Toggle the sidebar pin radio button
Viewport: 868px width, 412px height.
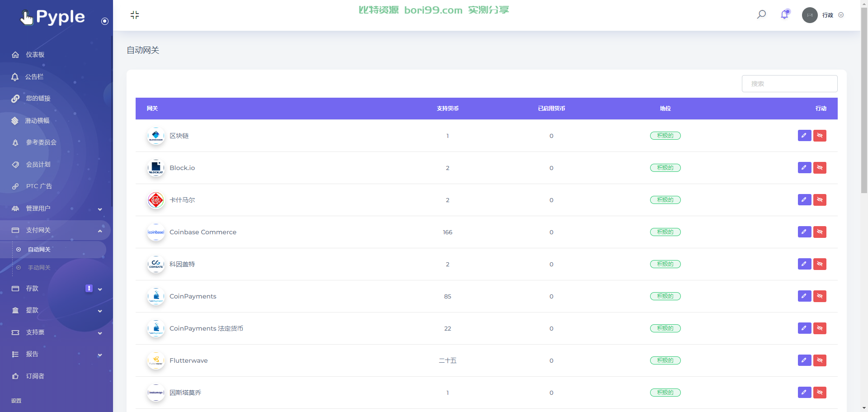(105, 21)
